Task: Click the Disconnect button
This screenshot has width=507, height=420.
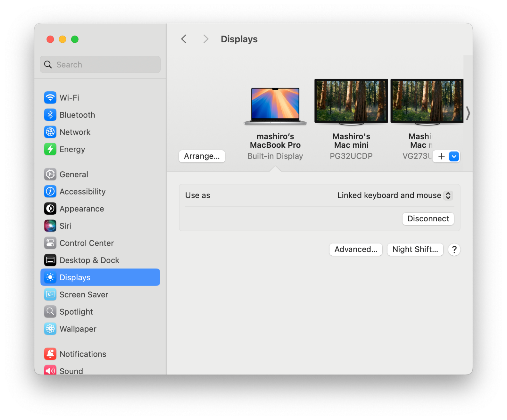Action: [428, 219]
